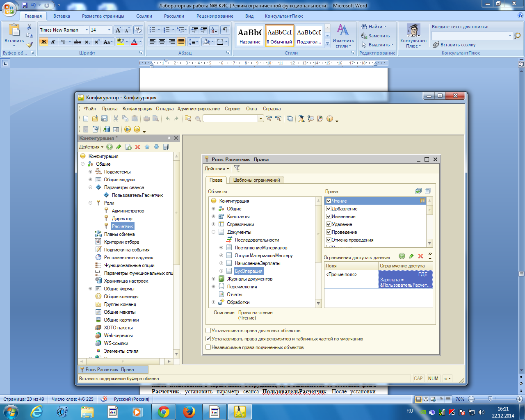
Task: Click Word's center text alignment icon
Action: pos(162,42)
